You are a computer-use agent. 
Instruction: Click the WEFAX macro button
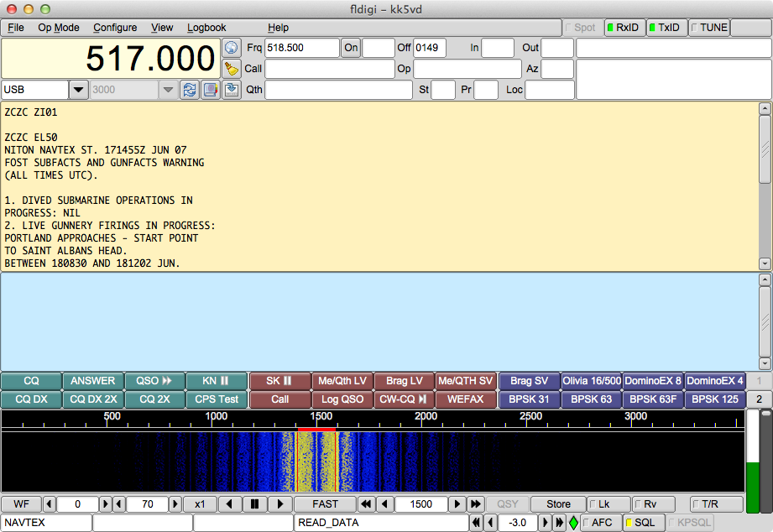point(465,399)
